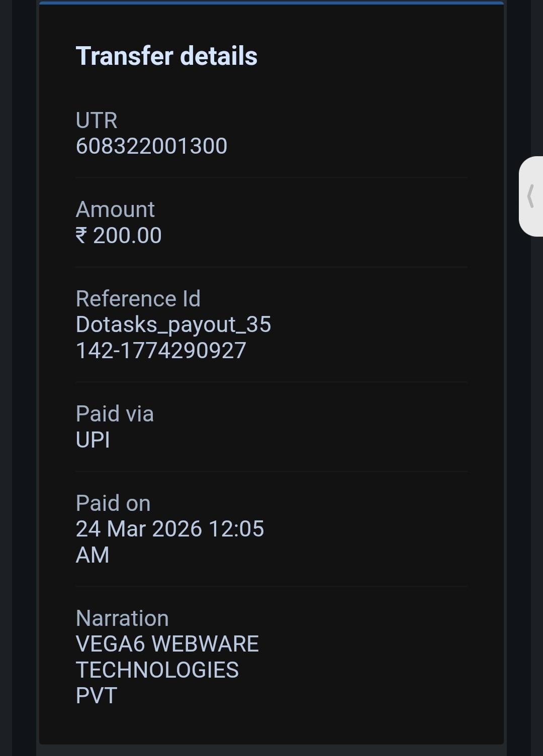Select the Paid on label

(x=113, y=503)
